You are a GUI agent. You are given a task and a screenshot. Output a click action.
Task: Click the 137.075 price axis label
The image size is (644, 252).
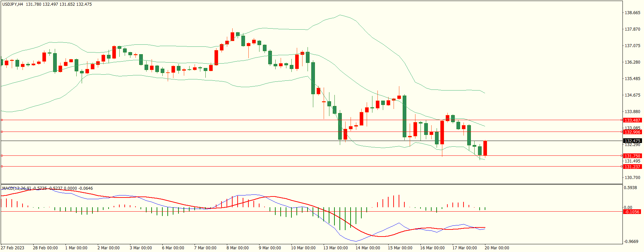(632, 46)
